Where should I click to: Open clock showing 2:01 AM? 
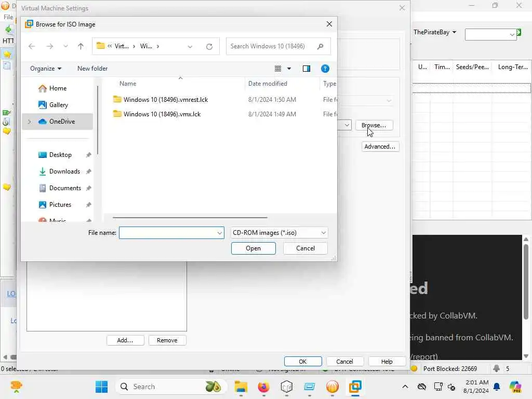click(x=476, y=387)
